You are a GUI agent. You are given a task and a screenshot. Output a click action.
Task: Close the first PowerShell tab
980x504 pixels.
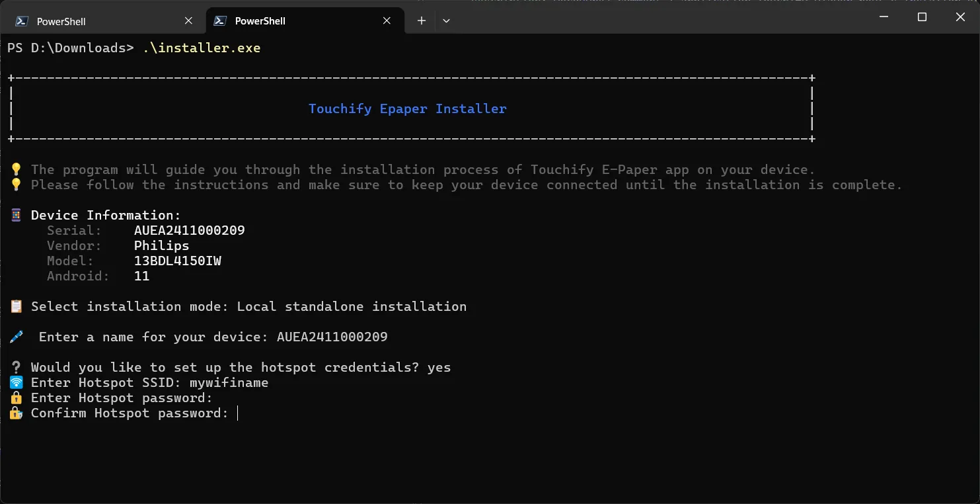188,21
